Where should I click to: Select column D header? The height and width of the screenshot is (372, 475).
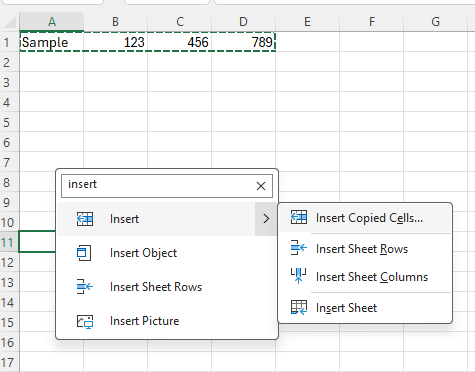coord(244,22)
